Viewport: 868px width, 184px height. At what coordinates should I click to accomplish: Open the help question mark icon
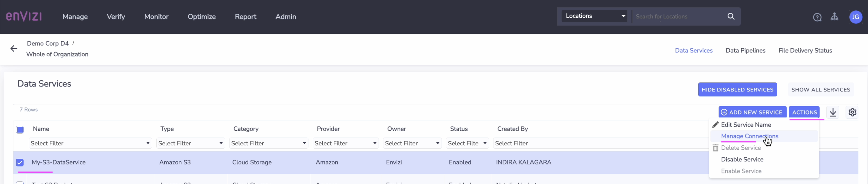point(817,17)
